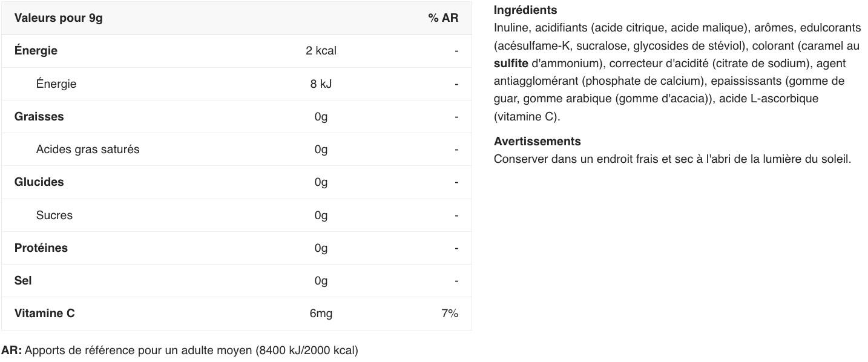Select the Glucides row label
Viewport: 868px width, 362px height.
click(x=39, y=182)
